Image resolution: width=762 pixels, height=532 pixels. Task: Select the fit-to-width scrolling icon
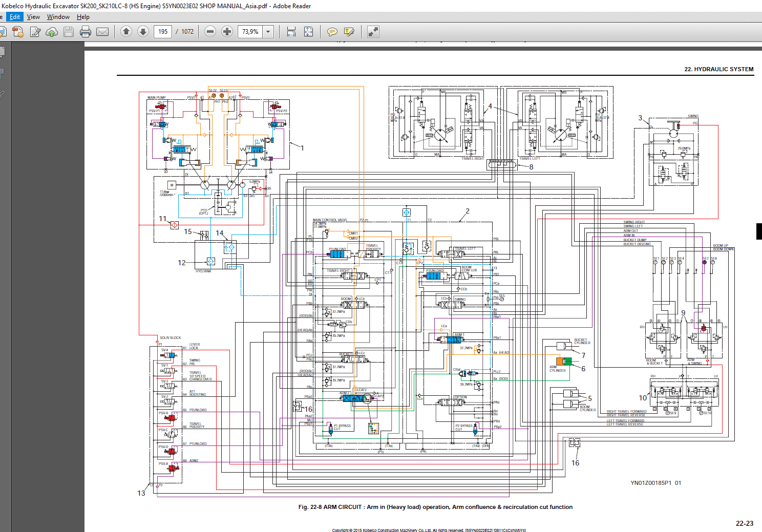coord(291,32)
